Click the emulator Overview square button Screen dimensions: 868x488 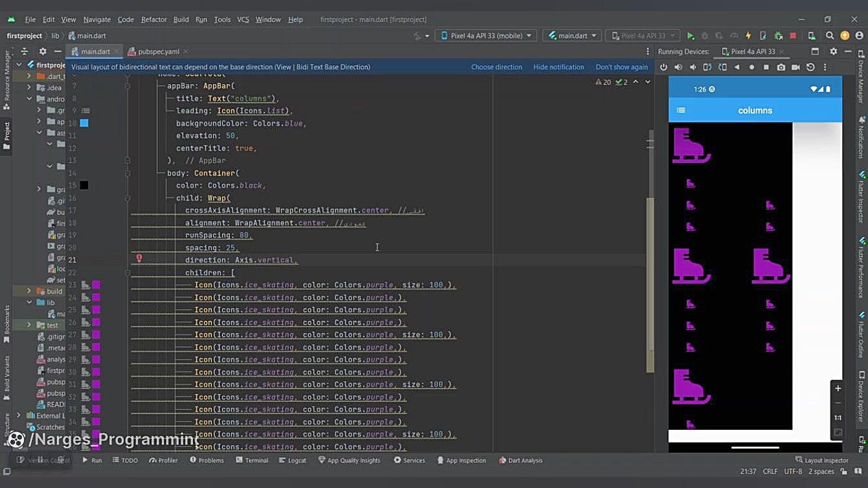(x=766, y=67)
